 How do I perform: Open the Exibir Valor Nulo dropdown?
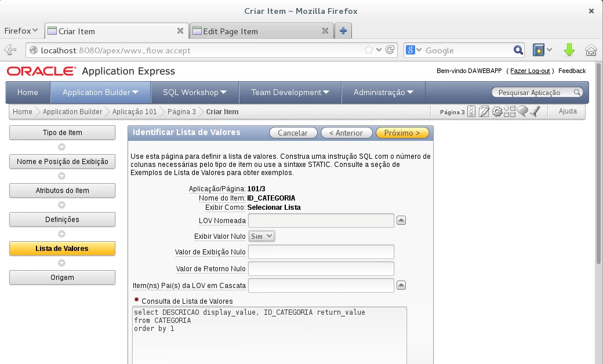[261, 236]
